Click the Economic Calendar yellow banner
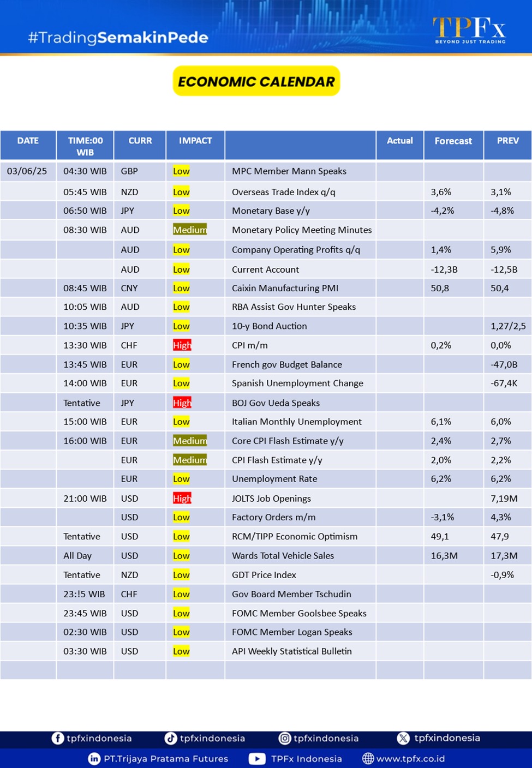This screenshot has height=768, width=532. pyautogui.click(x=256, y=81)
